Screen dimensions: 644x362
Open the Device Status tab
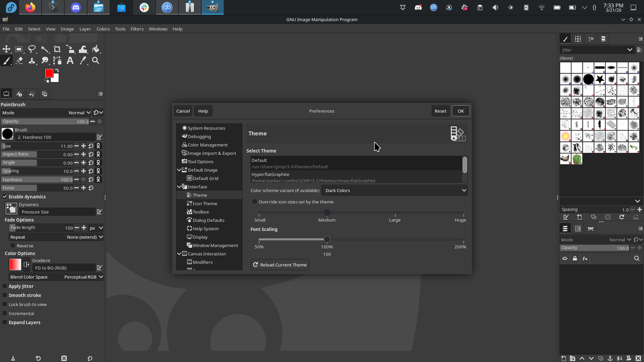tap(19, 94)
